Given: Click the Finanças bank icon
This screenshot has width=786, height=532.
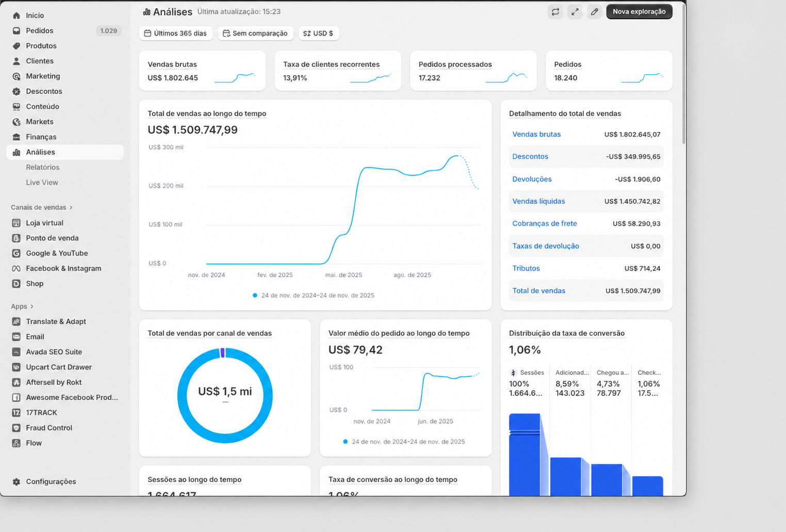Looking at the screenshot, I should click(x=17, y=137).
